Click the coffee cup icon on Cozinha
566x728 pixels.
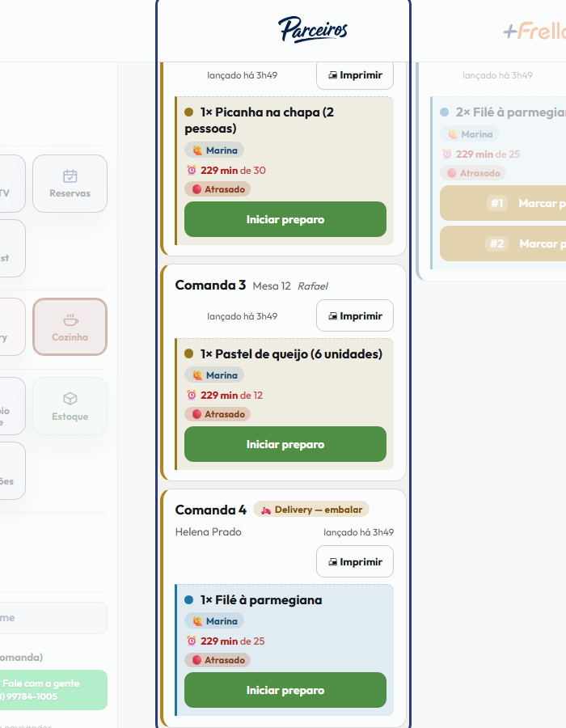click(x=70, y=320)
